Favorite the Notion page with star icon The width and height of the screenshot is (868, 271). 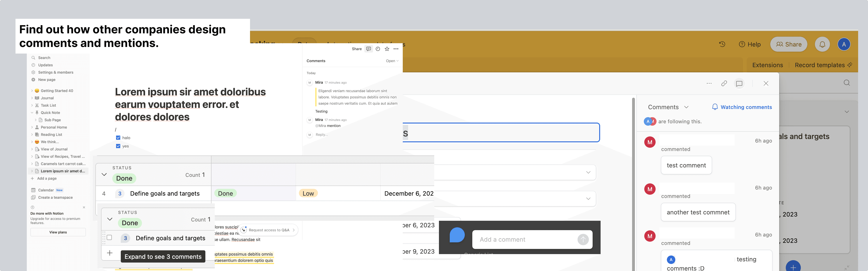387,49
